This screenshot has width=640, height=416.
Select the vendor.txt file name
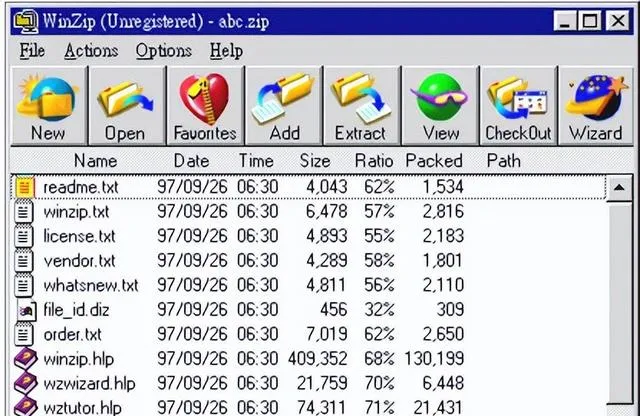click(x=80, y=261)
